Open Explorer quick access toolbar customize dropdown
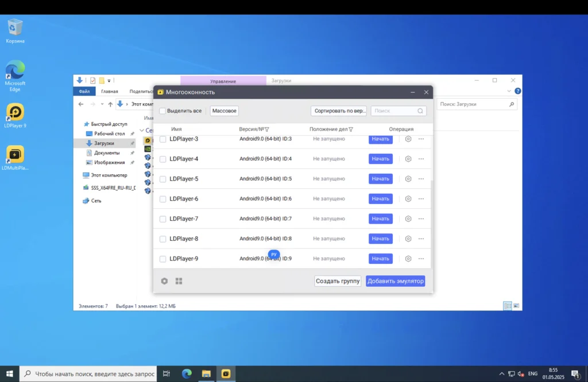This screenshot has width=588, height=382. (x=109, y=80)
